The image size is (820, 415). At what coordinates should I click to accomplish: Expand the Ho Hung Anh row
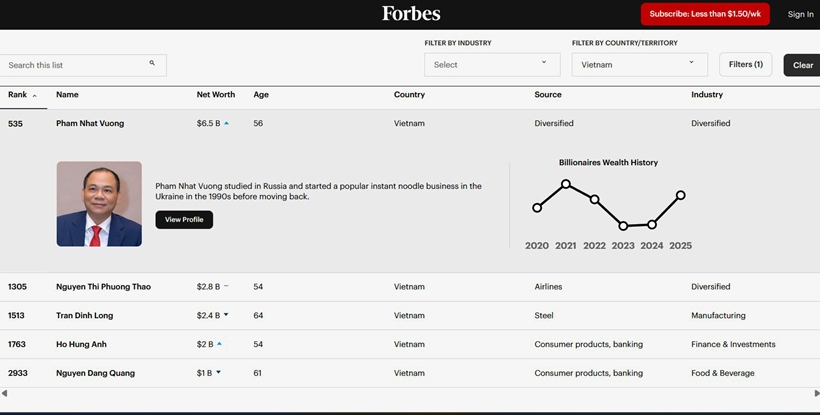410,344
